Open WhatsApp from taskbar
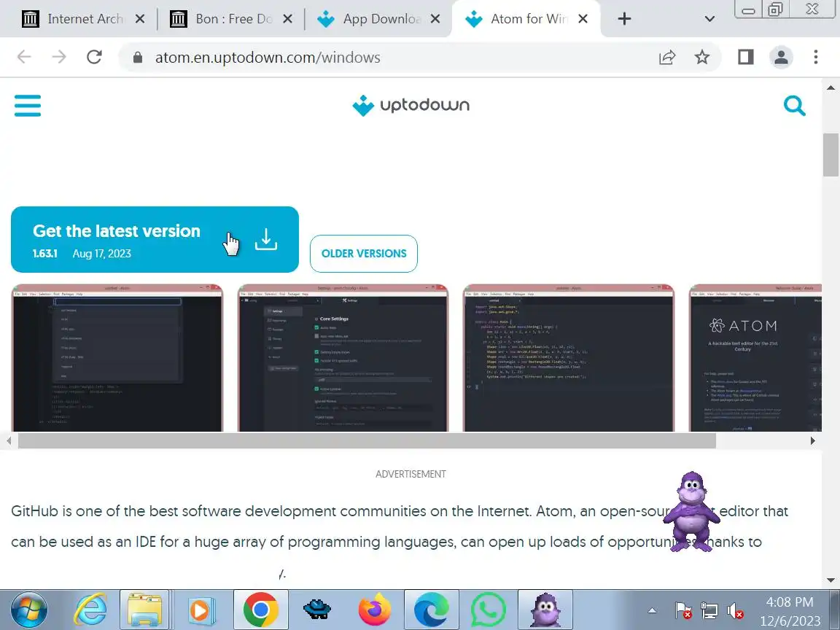 [x=488, y=610]
